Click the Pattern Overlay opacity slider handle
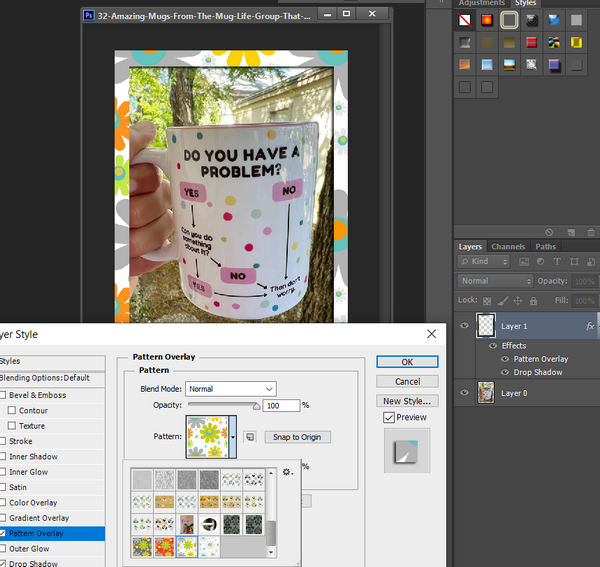 point(256,406)
